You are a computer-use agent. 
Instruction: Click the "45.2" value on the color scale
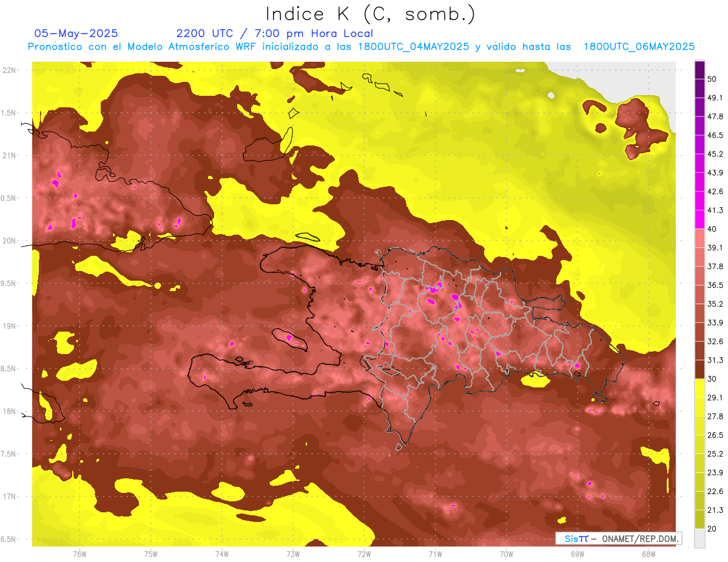[715, 154]
